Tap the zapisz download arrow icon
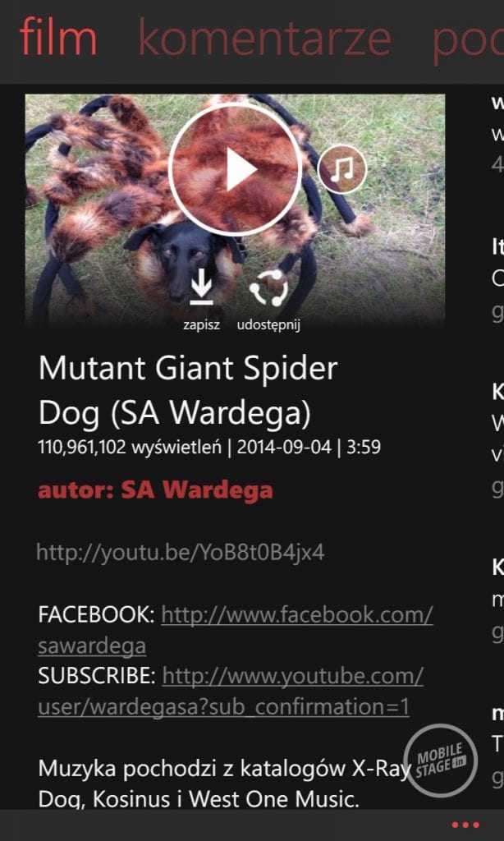 pos(201,290)
